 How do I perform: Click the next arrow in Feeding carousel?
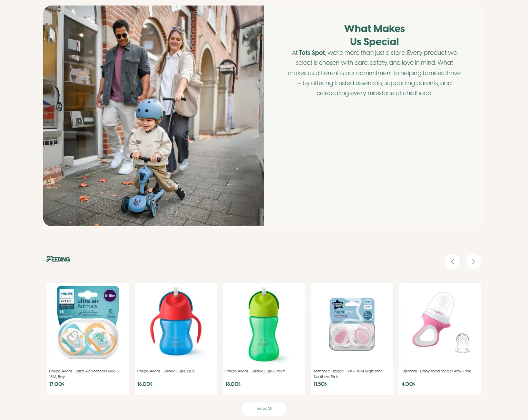(x=473, y=261)
